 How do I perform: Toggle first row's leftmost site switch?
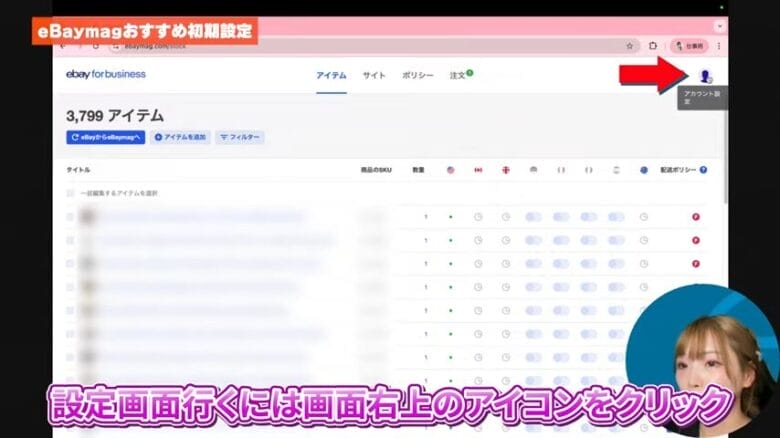[x=534, y=217]
